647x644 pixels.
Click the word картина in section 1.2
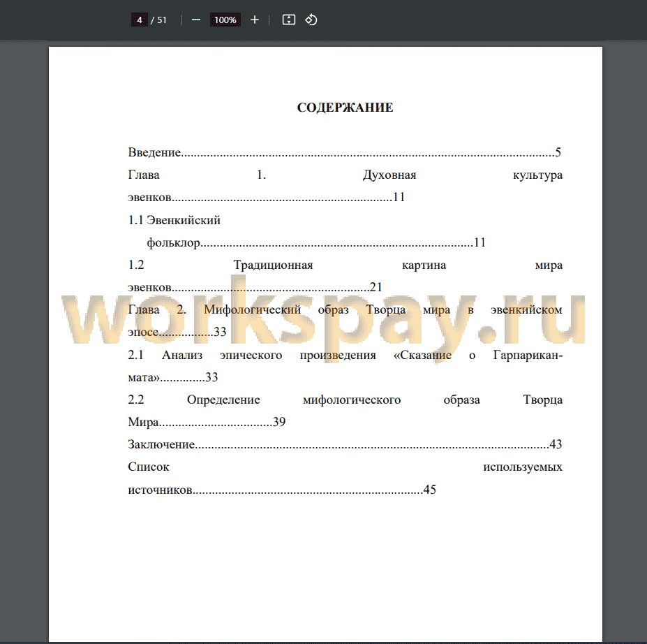tap(424, 265)
